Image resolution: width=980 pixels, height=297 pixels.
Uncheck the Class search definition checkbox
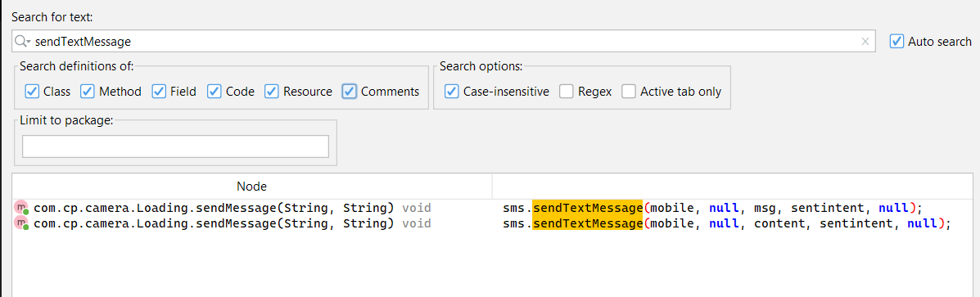pyautogui.click(x=32, y=91)
